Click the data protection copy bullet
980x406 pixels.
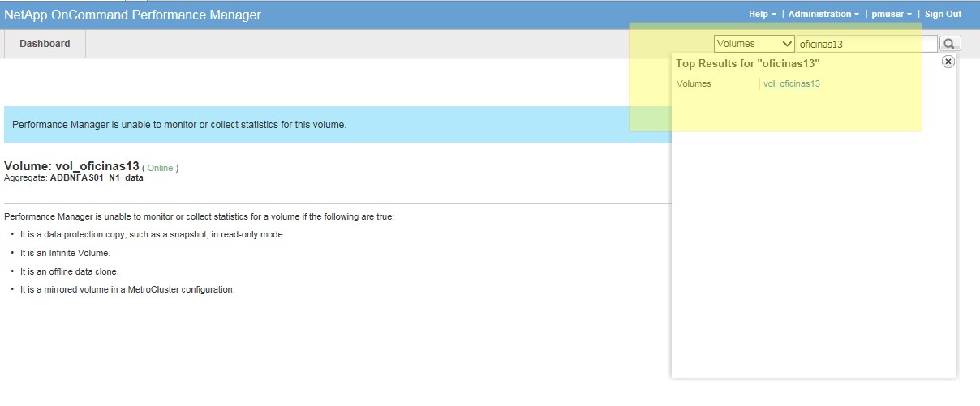[153, 234]
